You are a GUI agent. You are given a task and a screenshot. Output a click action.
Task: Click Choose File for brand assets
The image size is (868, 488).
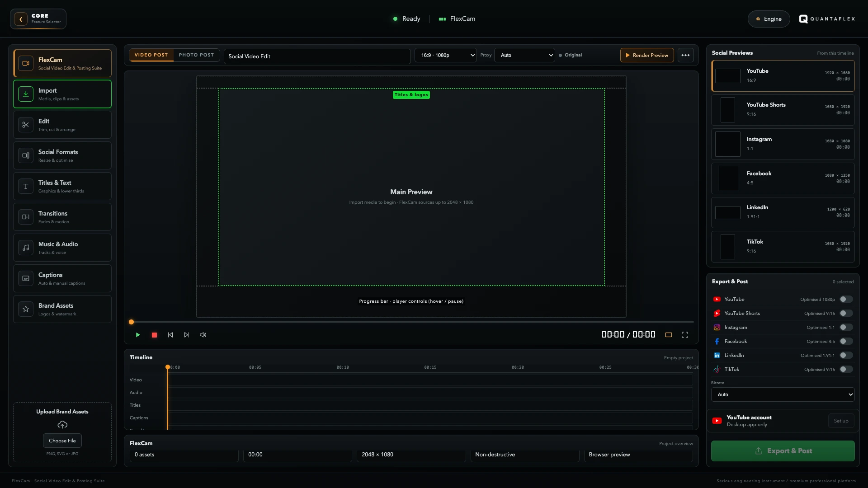[62, 441]
